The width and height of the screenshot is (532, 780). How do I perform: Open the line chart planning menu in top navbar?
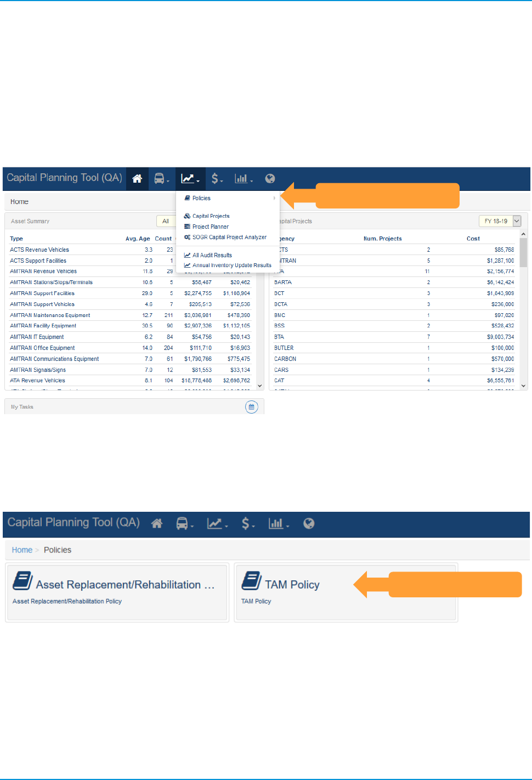[190, 179]
